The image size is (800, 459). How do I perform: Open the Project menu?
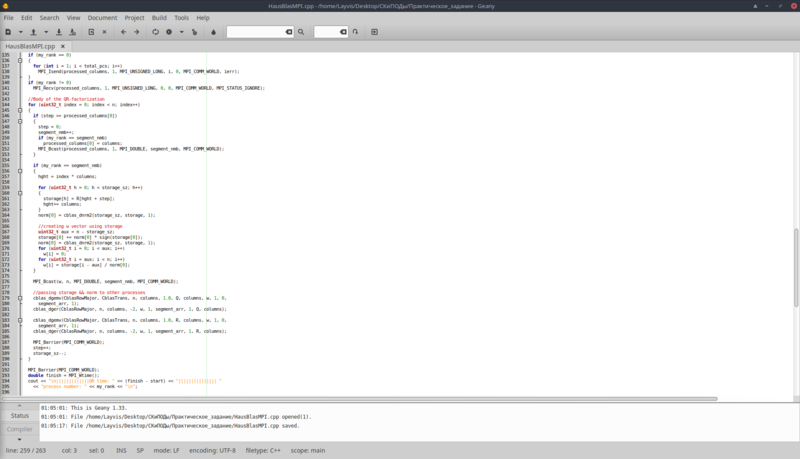tap(134, 18)
